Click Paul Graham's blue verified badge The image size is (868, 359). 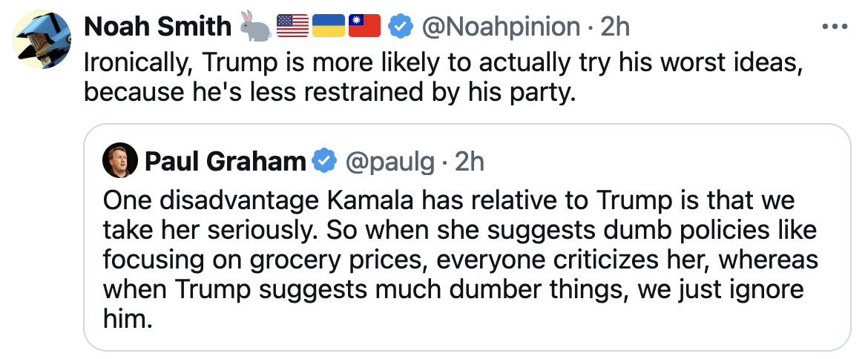[323, 161]
